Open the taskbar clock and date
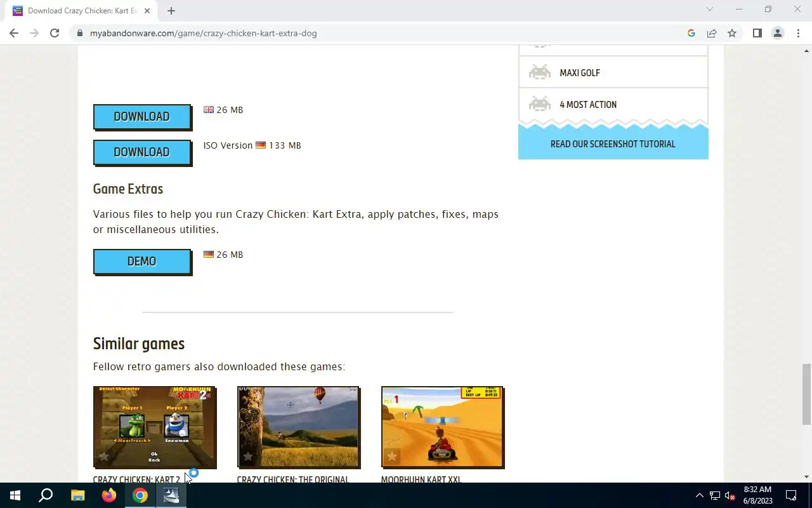Viewport: 812px width, 508px height. tap(757, 495)
